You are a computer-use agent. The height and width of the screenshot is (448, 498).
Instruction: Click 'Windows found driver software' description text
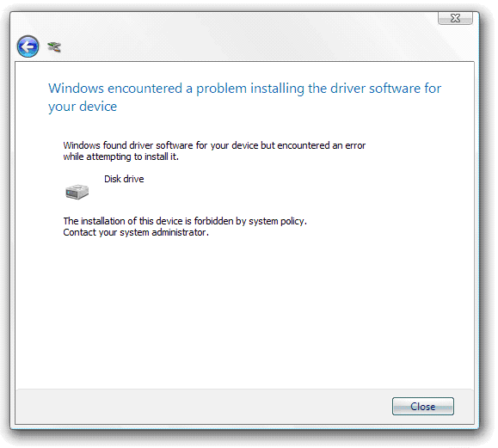214,150
